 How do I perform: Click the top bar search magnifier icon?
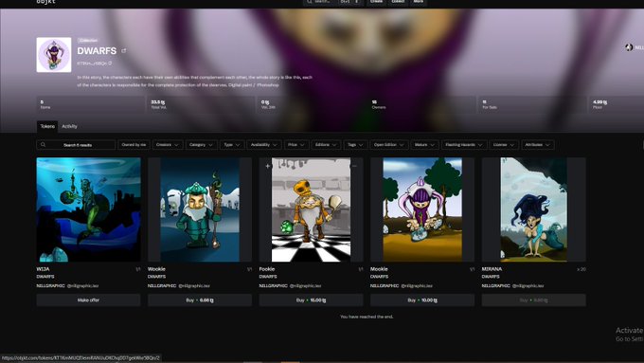click(310, 2)
